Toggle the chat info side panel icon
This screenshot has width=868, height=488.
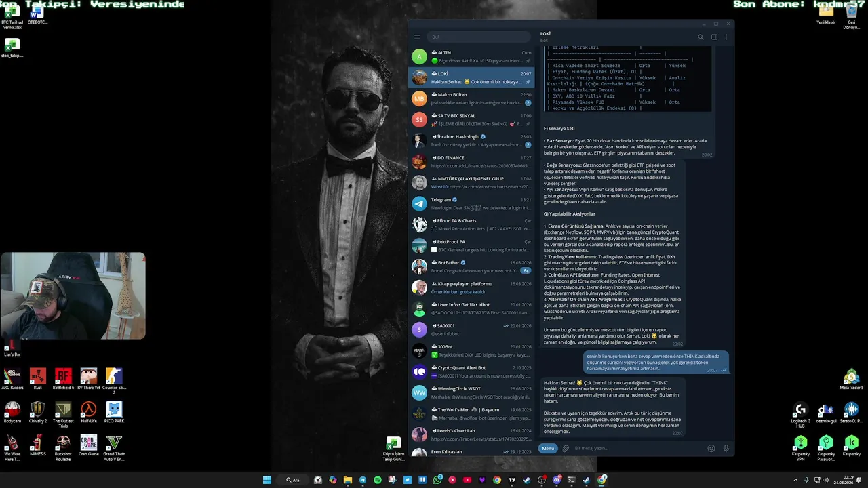[x=714, y=37]
